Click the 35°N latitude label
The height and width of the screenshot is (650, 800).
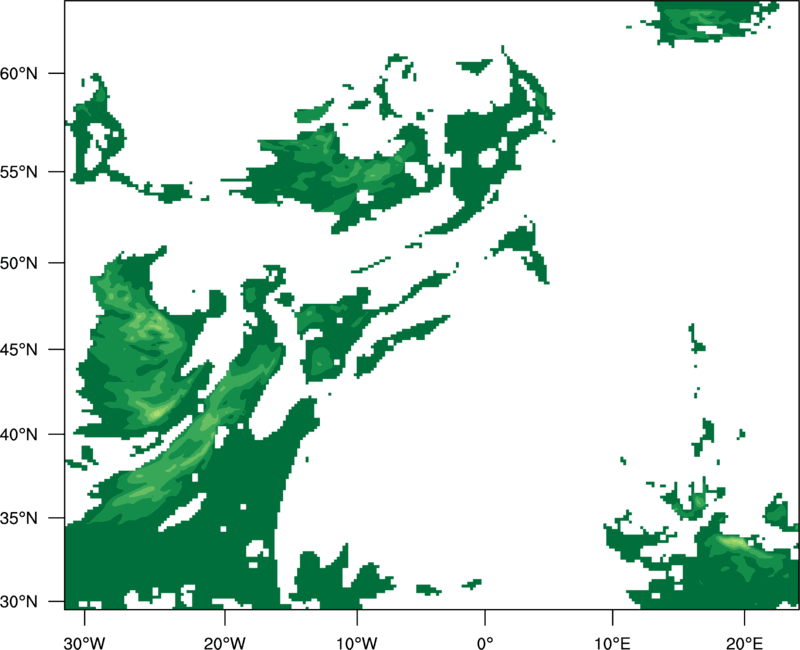pos(19,518)
